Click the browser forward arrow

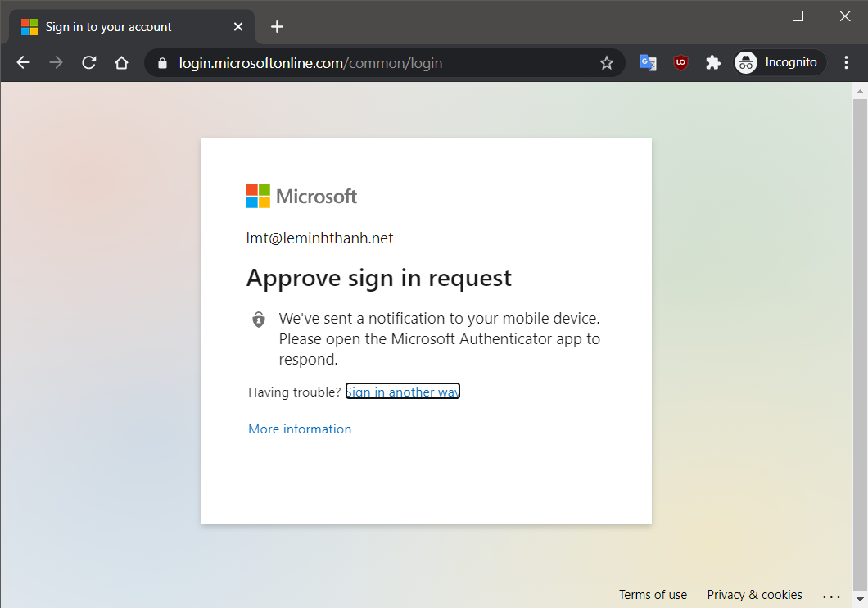point(56,62)
